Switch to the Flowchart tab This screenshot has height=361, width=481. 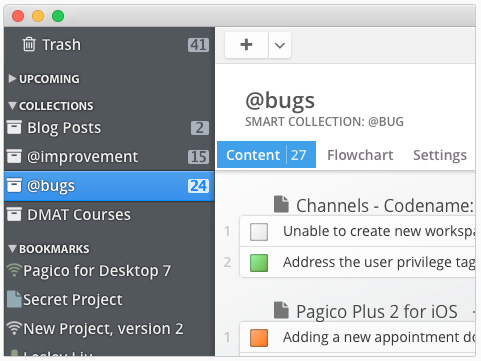click(360, 155)
